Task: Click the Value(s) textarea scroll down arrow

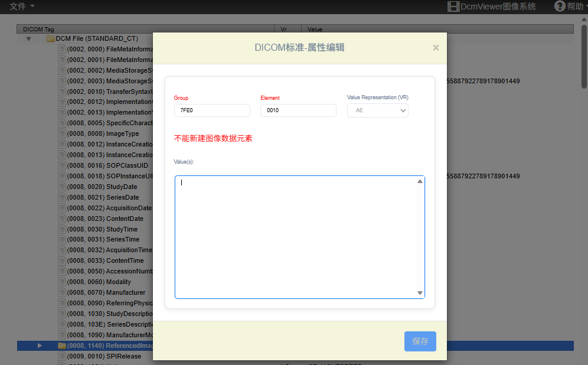Action: pyautogui.click(x=420, y=293)
